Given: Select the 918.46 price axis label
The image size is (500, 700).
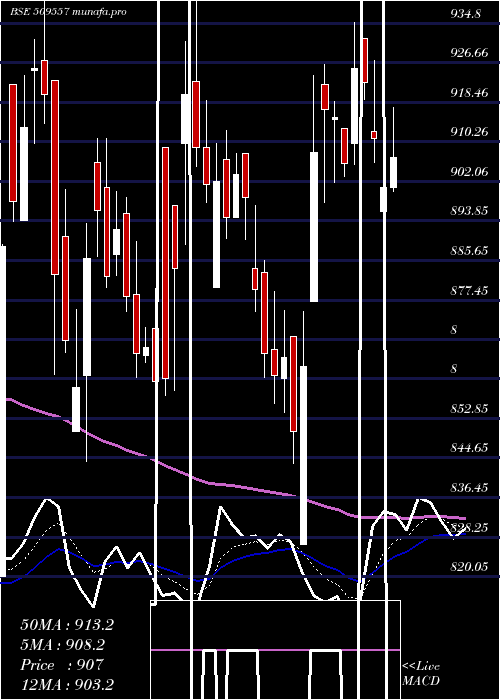Looking at the screenshot, I should 469,93.
